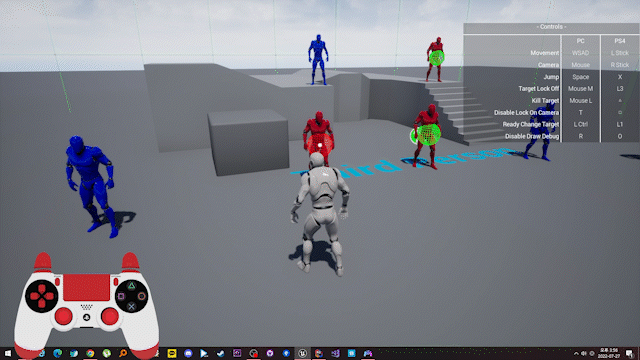This screenshot has height=360, width=640.
Task: Open Google Chrome from the taskbar
Action: click(x=90, y=353)
